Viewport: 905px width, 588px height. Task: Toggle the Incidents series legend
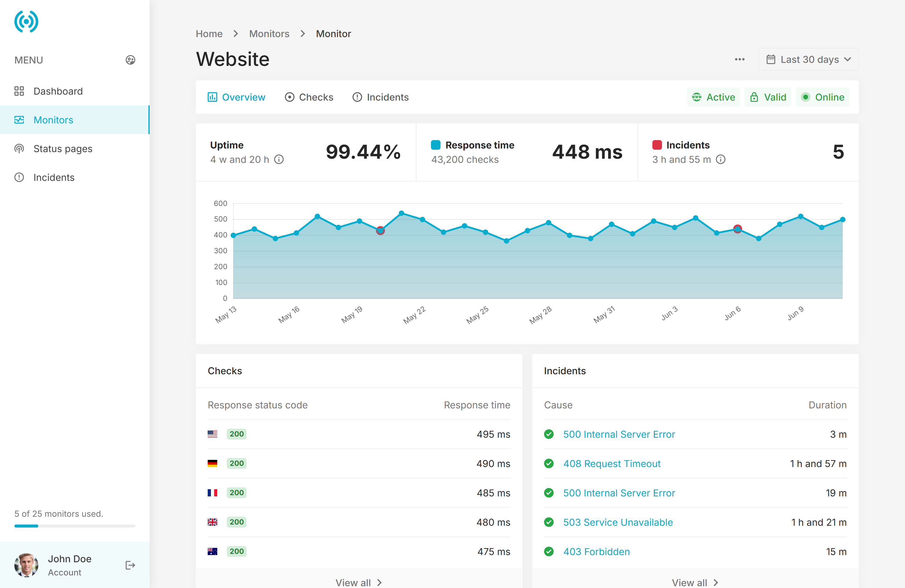click(657, 145)
